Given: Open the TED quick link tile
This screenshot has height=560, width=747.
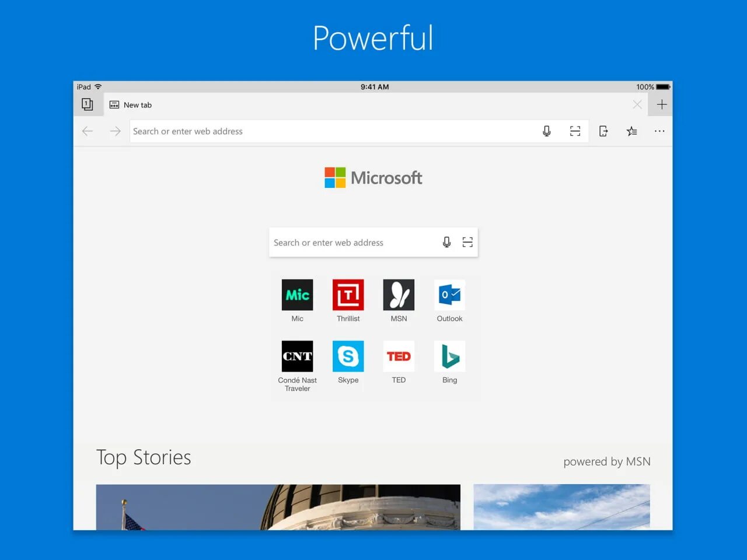Looking at the screenshot, I should (x=399, y=356).
